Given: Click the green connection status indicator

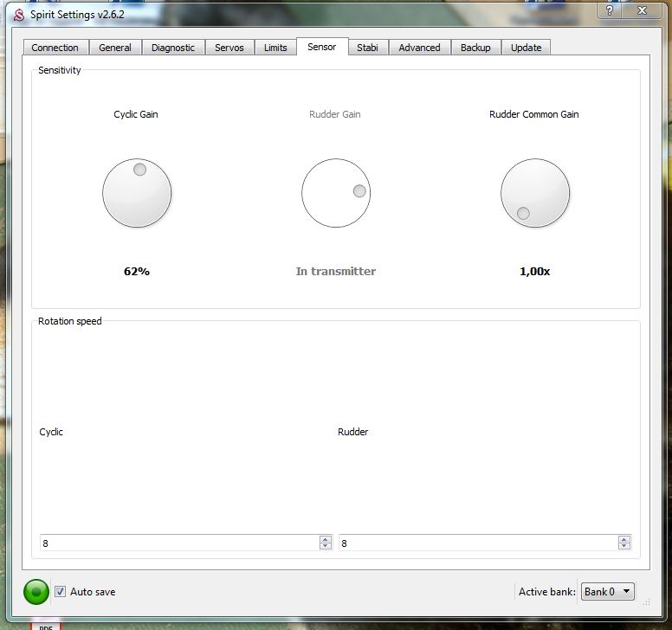Looking at the screenshot, I should [36, 592].
